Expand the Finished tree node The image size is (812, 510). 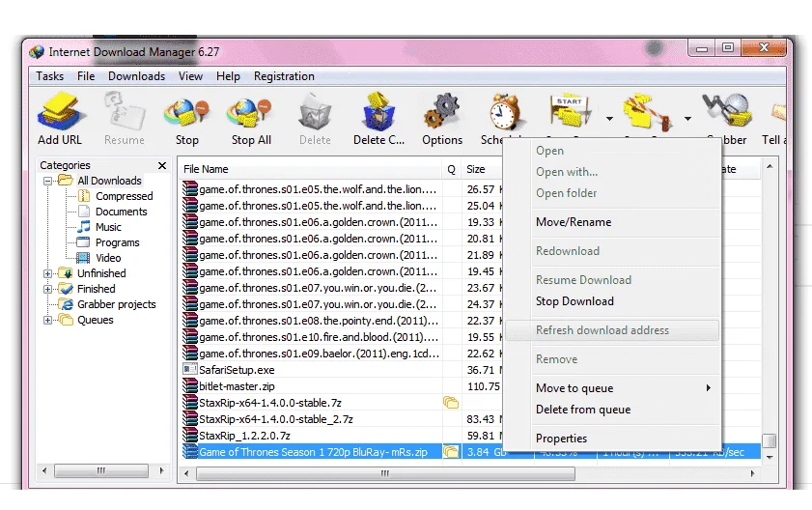click(47, 289)
